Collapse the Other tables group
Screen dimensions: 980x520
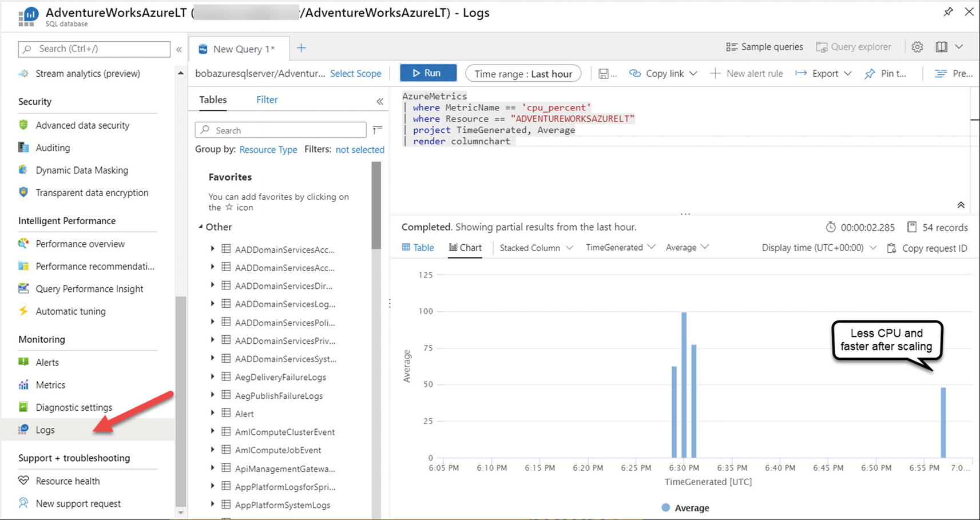[x=201, y=227]
